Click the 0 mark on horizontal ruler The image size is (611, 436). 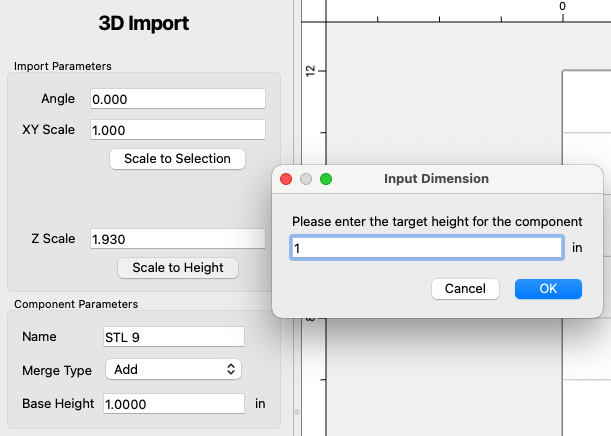coord(563,7)
